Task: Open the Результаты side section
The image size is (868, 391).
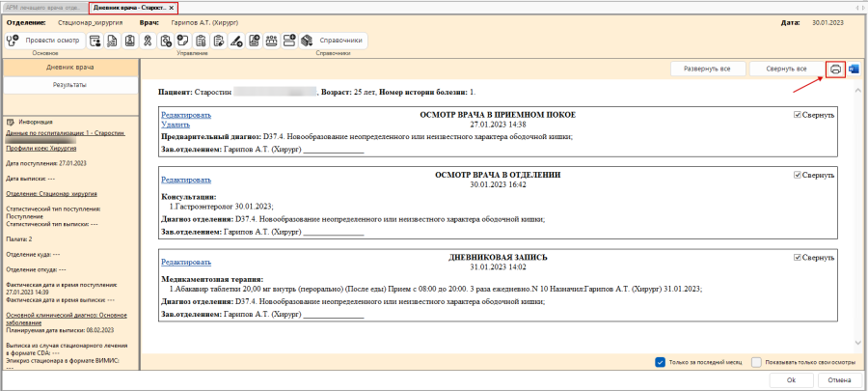Action: tap(69, 85)
